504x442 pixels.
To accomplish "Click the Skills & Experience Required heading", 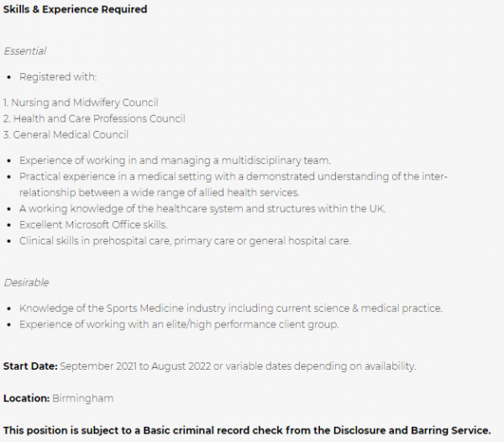I will [76, 9].
